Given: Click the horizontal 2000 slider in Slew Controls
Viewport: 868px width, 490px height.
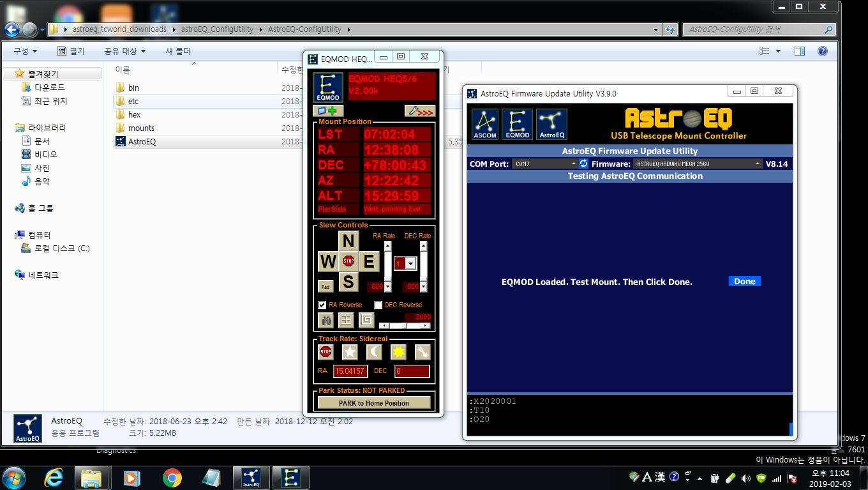Looking at the screenshot, I should (405, 325).
